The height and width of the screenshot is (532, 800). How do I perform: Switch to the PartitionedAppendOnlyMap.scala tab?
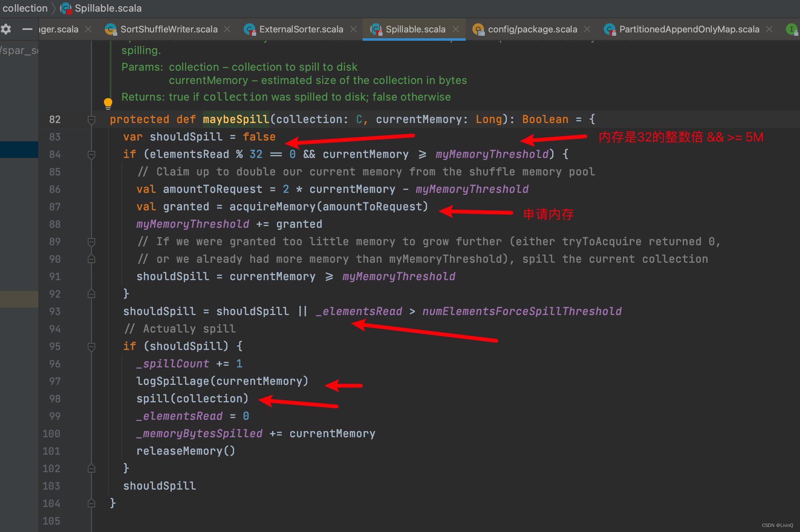click(x=689, y=29)
